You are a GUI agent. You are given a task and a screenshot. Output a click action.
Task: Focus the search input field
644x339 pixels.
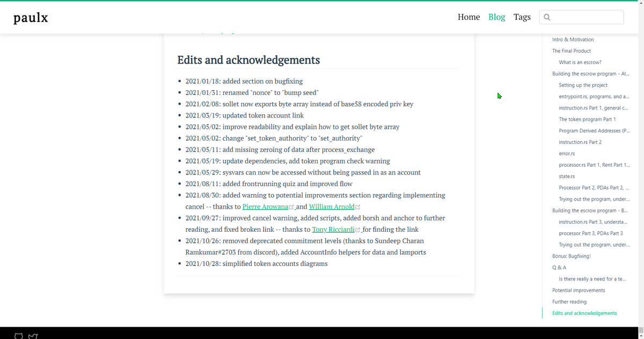[582, 17]
